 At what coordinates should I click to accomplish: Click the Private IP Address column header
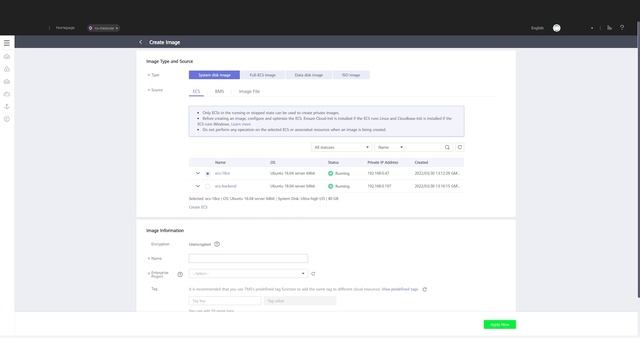383,162
